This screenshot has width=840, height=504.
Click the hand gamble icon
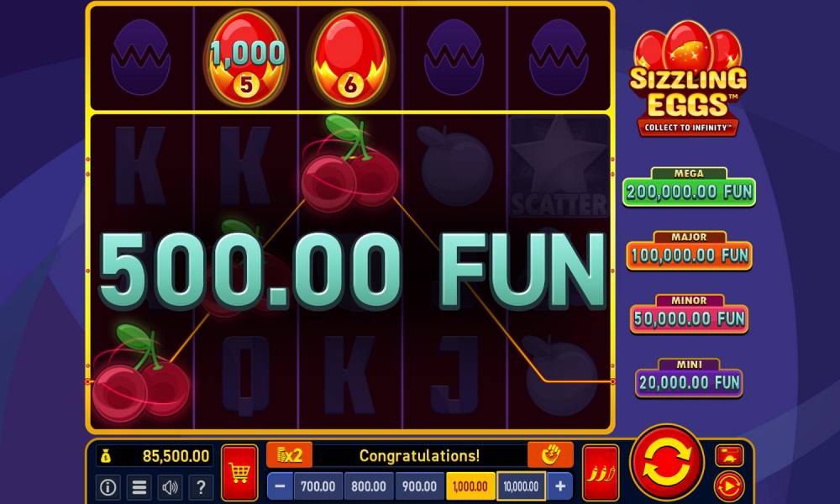(550, 455)
